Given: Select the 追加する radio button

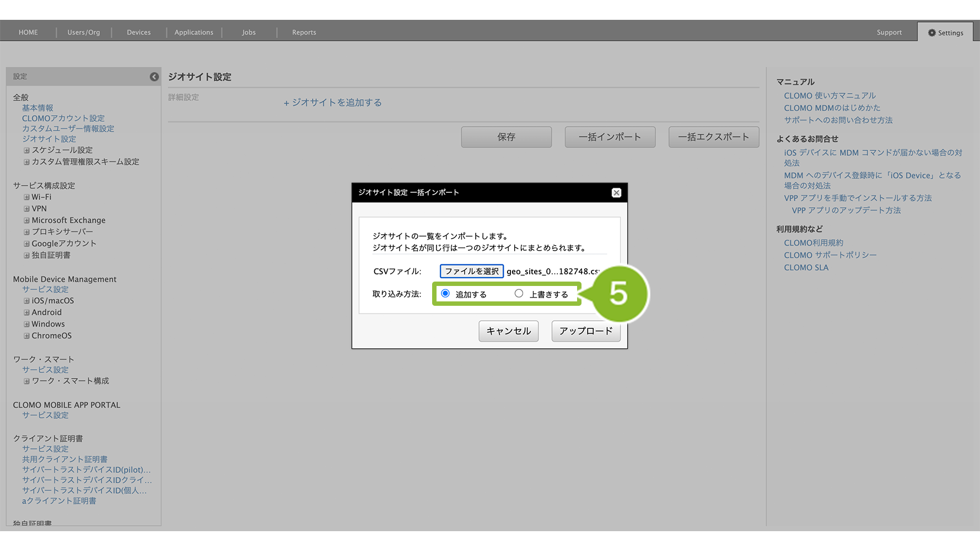Looking at the screenshot, I should click(445, 294).
